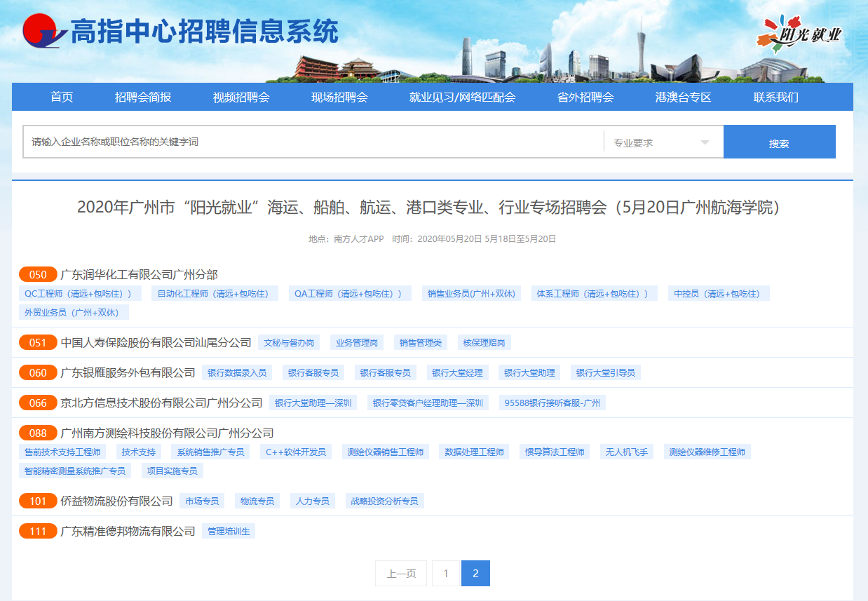Click the 市场专员 job tag
868x601 pixels.
(x=202, y=501)
